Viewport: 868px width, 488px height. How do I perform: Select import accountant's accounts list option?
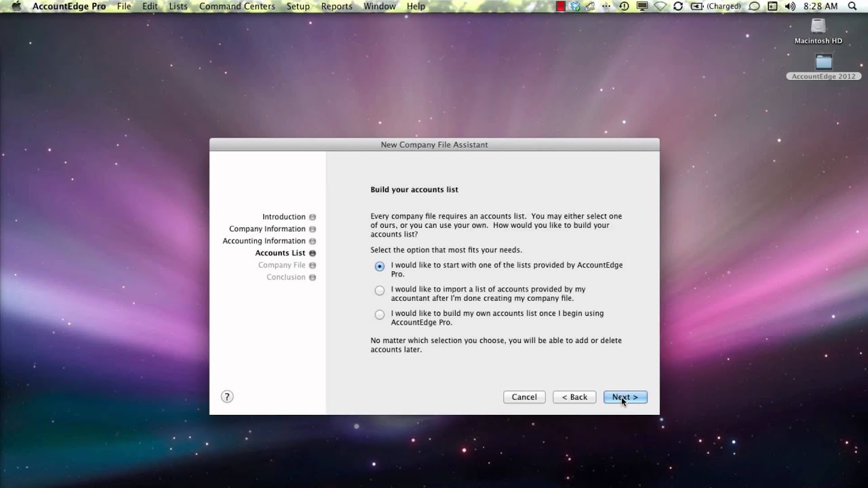(x=380, y=291)
